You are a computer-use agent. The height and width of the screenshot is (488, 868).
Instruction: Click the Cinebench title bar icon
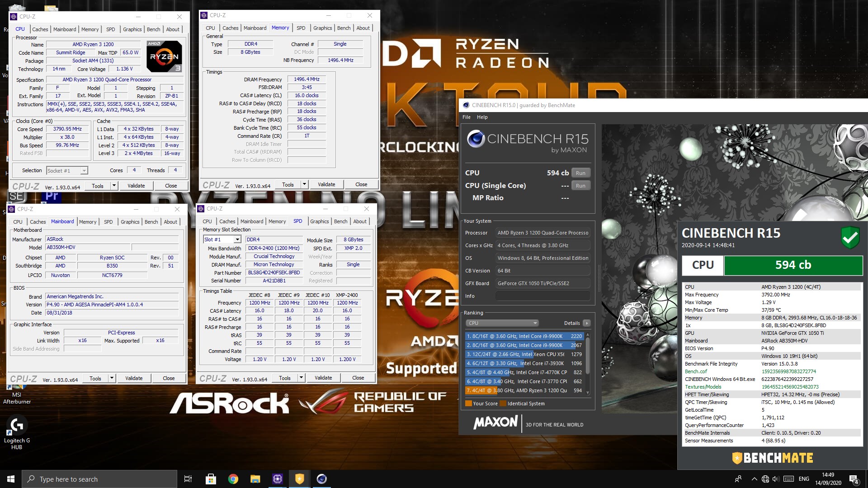click(466, 105)
